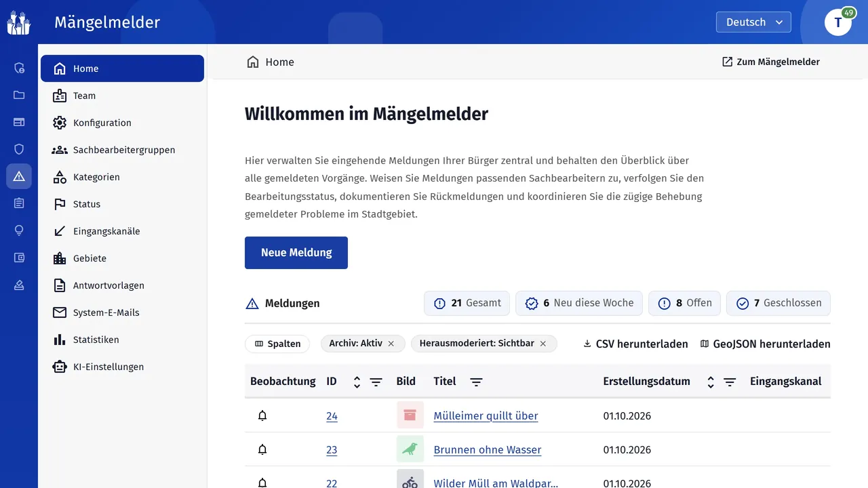
Task: Follow the Zum Mängelmelder link
Action: pos(771,62)
